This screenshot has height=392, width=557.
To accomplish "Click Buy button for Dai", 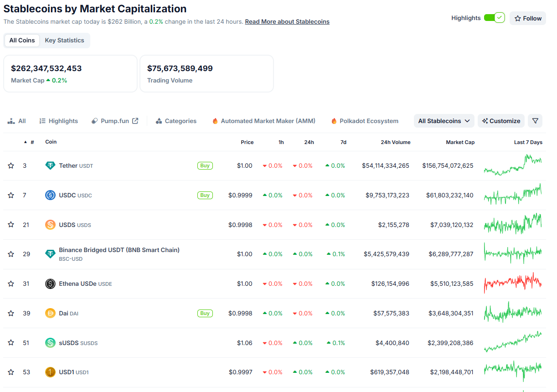I will tap(205, 313).
